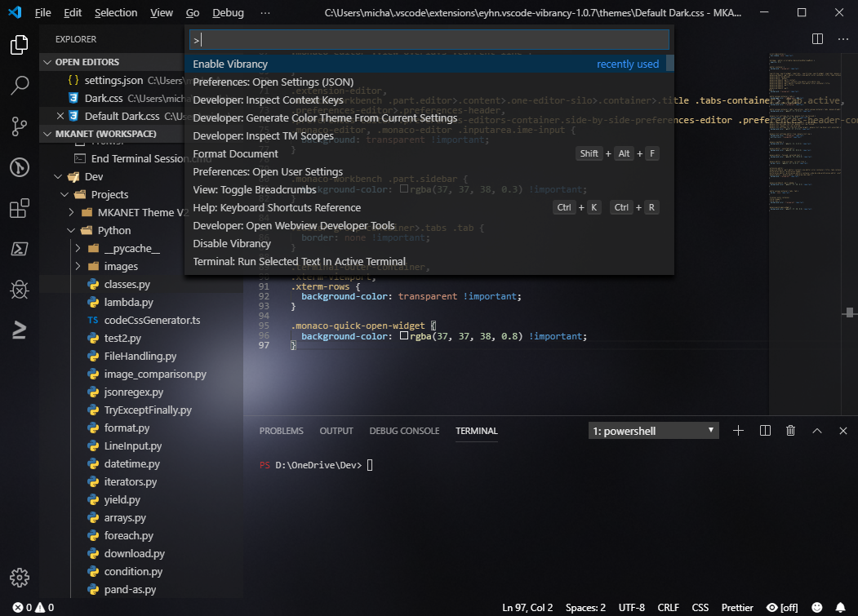
Task: Open the Edit menu
Action: (73, 12)
